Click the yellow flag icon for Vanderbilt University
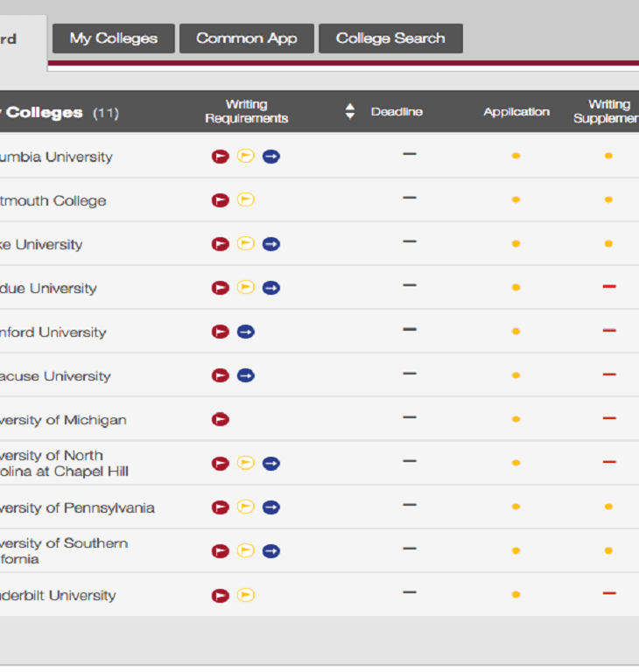The height and width of the screenshot is (672, 639). 246,595
